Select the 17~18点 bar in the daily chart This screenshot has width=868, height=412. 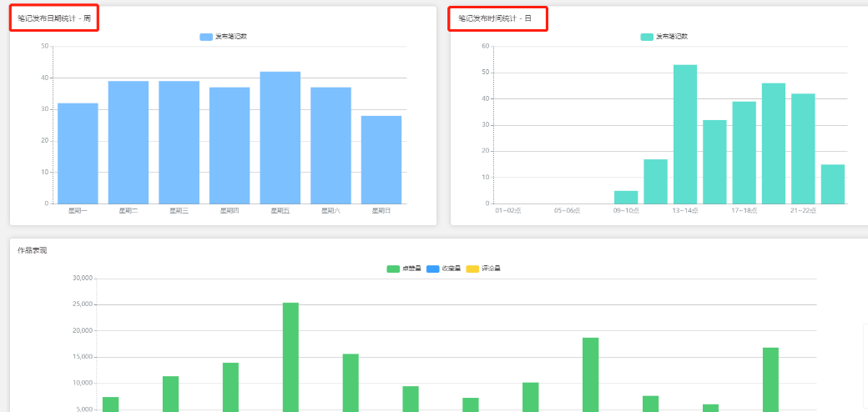744,153
